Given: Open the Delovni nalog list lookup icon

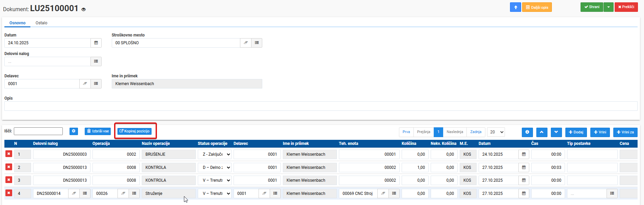Looking at the screenshot, I should [96, 61].
